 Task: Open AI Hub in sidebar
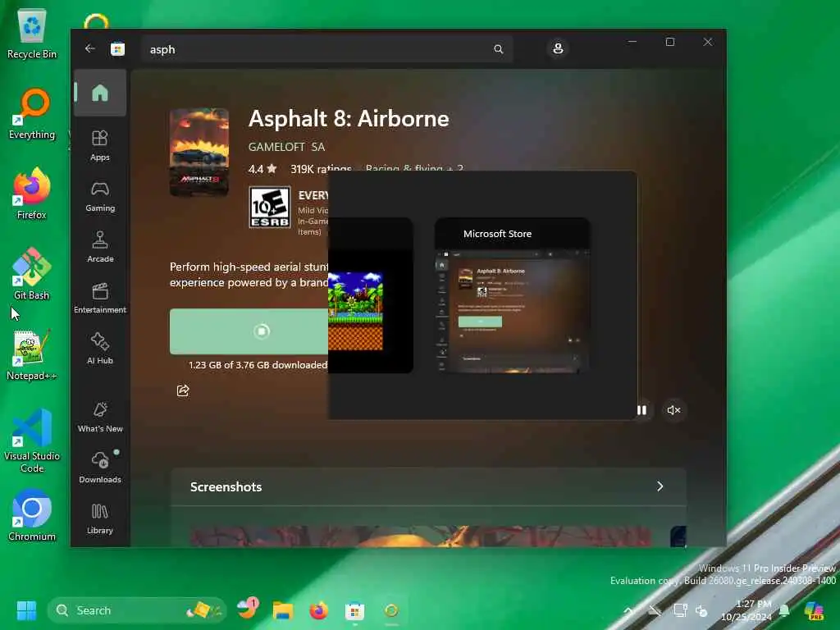(x=100, y=349)
